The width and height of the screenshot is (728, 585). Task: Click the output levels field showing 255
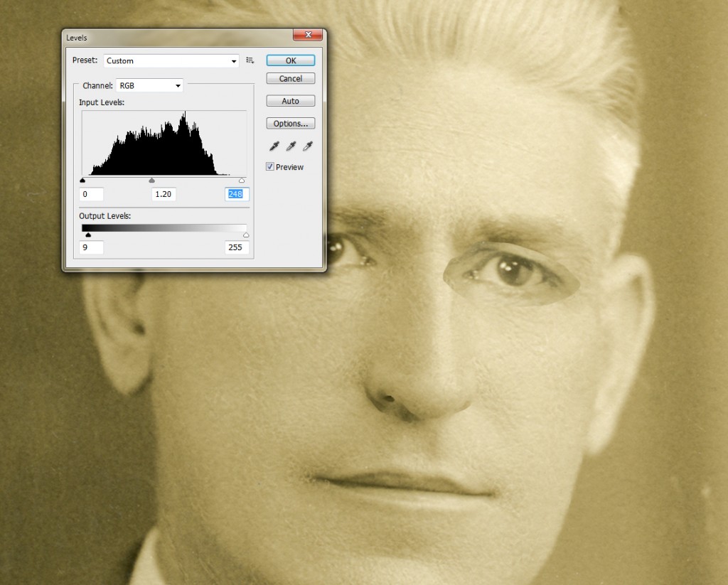(x=237, y=247)
